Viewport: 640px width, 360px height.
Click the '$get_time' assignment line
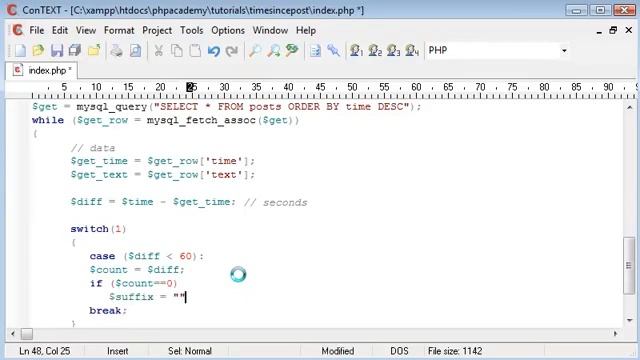pyautogui.click(x=162, y=161)
